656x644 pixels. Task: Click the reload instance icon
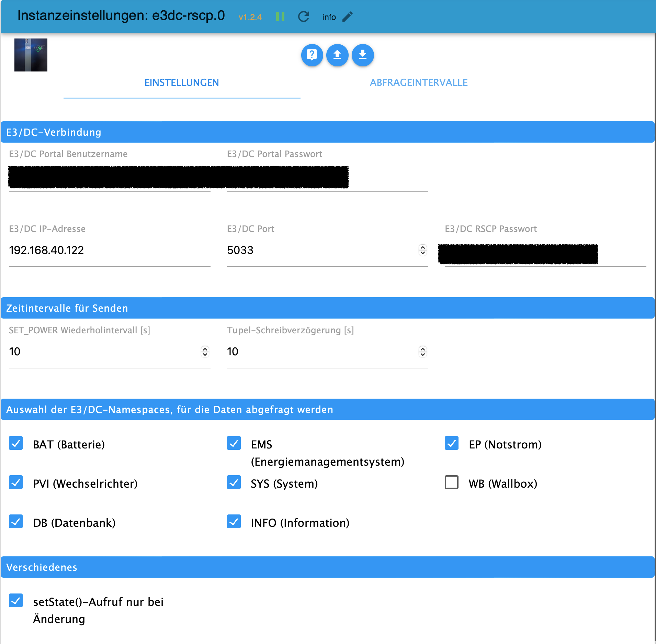(x=304, y=16)
